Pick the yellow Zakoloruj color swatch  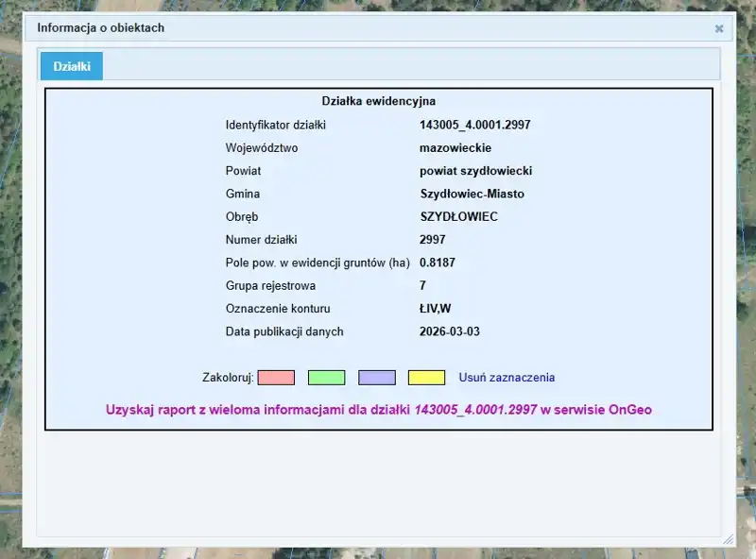coord(426,378)
